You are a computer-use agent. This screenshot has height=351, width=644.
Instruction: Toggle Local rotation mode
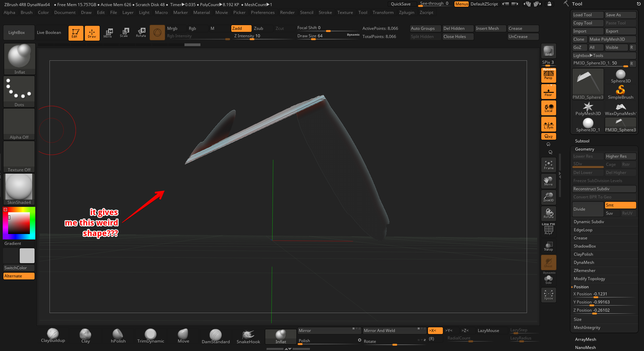548,108
